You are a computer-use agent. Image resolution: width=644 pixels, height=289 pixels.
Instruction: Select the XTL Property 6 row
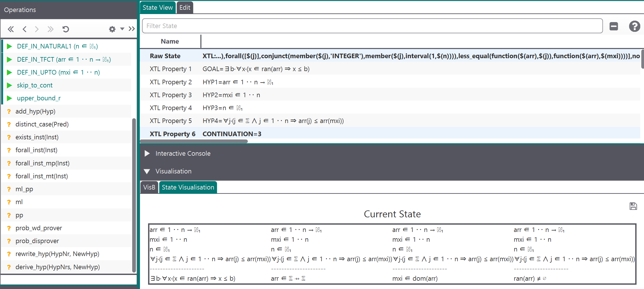(172, 134)
